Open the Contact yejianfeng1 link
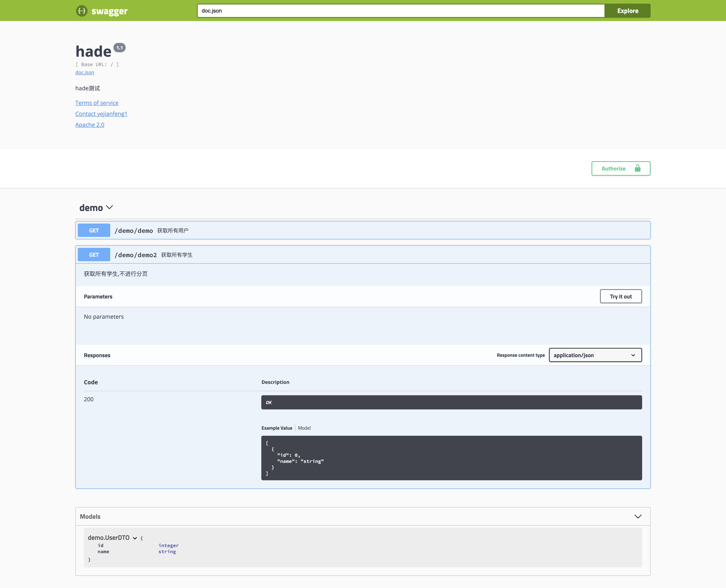Viewport: 726px width, 588px height. point(101,114)
